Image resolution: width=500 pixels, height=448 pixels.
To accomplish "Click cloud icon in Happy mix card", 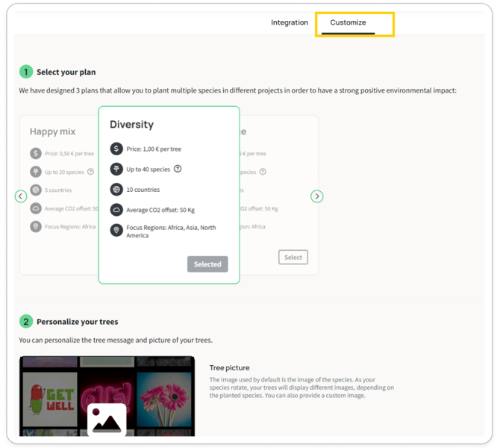I will tap(36, 208).
